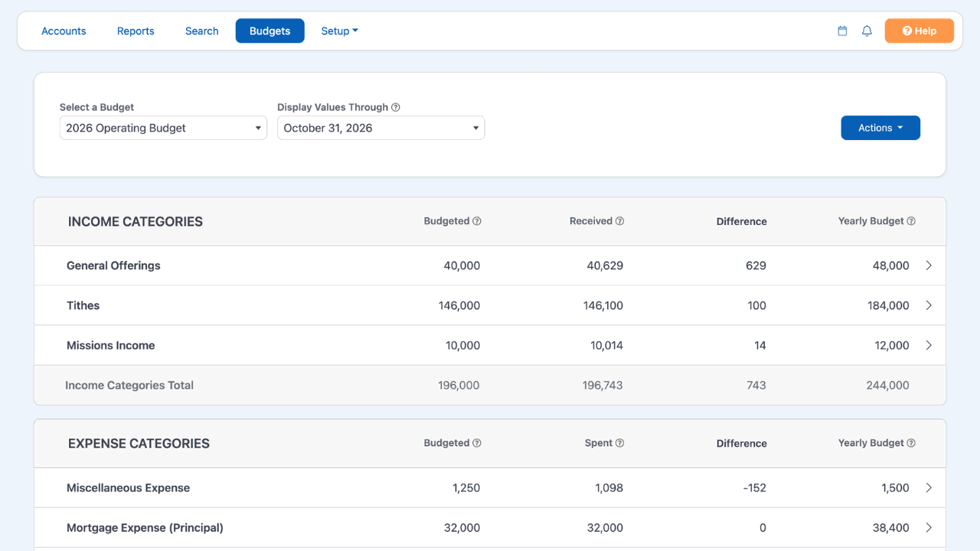Open the calendar icon in the top bar
This screenshot has height=551, width=980.
point(842,31)
